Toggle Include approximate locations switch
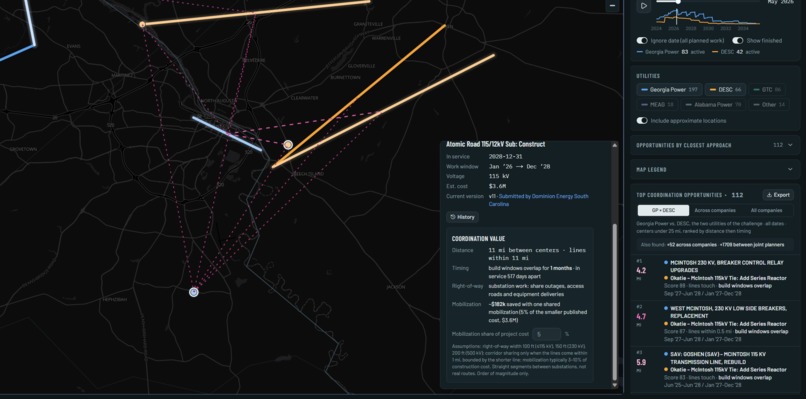 (x=642, y=121)
